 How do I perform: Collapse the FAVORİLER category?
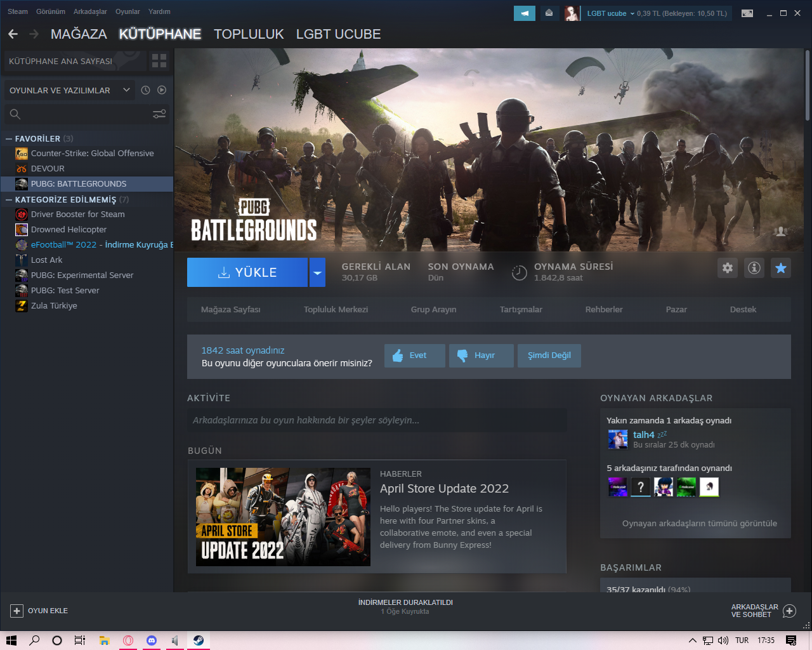(x=9, y=138)
